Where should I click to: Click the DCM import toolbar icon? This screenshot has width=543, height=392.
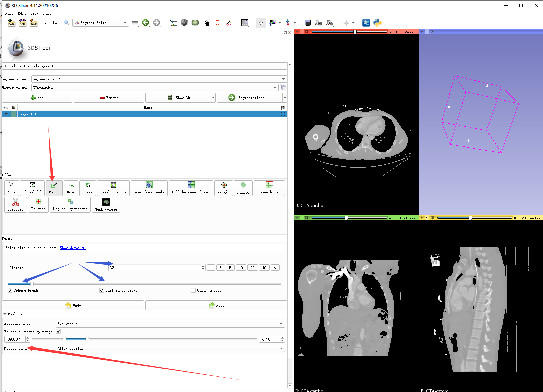tap(22, 23)
